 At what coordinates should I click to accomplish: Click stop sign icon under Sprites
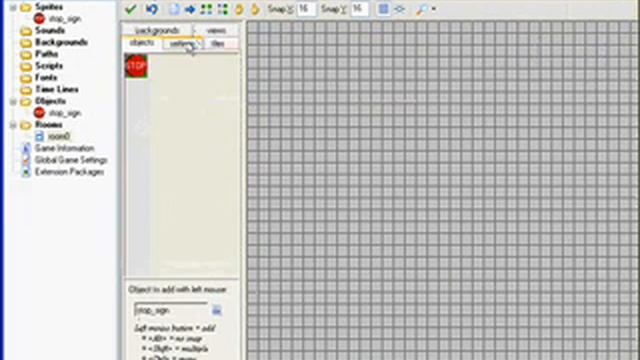39,19
